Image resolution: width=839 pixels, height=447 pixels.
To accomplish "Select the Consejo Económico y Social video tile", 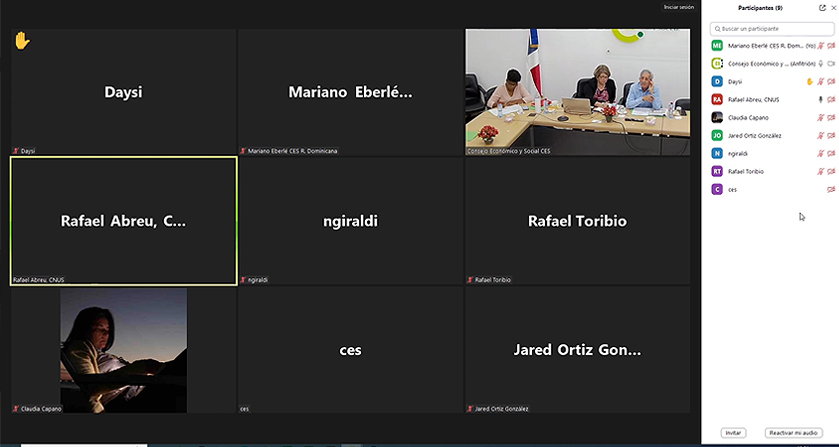I will point(577,92).
